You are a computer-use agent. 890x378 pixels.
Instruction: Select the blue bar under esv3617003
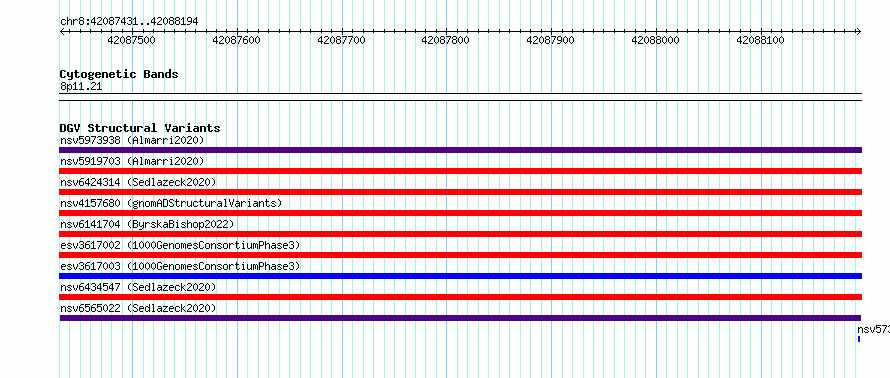(x=460, y=276)
